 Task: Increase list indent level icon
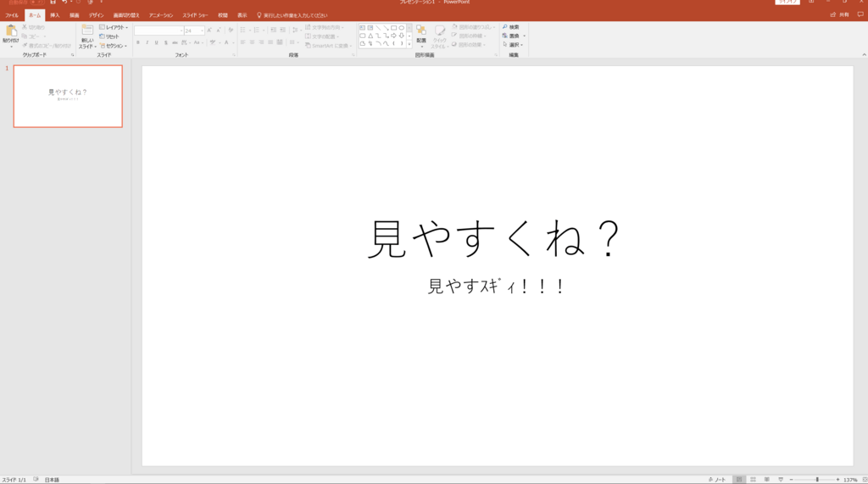coord(283,30)
